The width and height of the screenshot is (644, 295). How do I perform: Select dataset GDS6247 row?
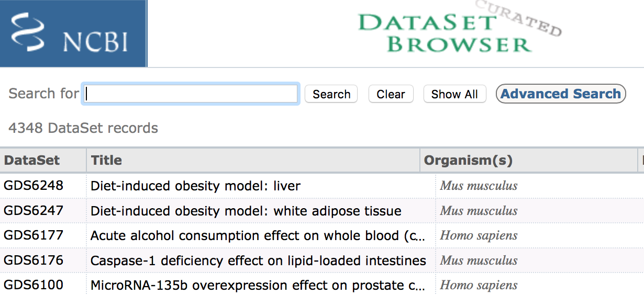click(34, 211)
